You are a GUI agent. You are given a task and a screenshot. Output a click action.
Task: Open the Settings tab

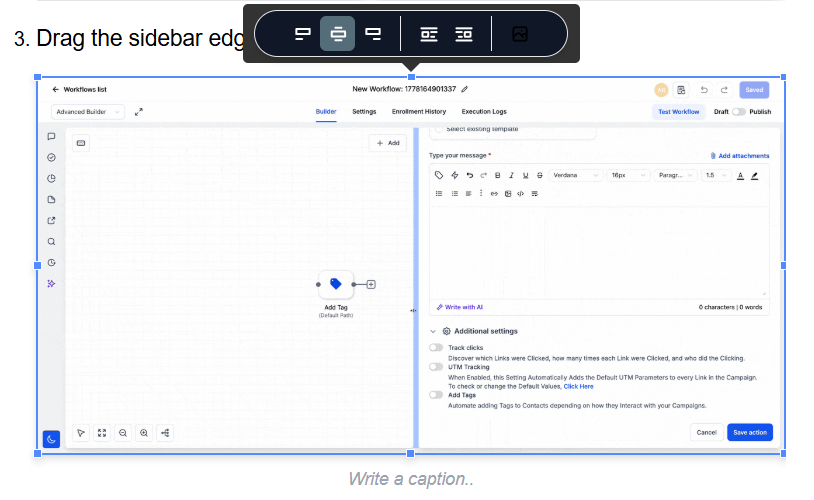tap(364, 112)
